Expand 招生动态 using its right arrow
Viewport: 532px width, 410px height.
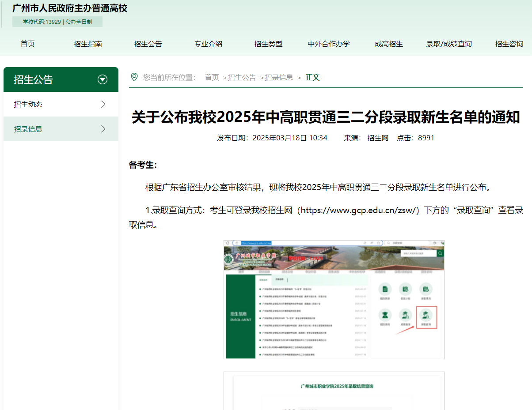click(x=103, y=104)
